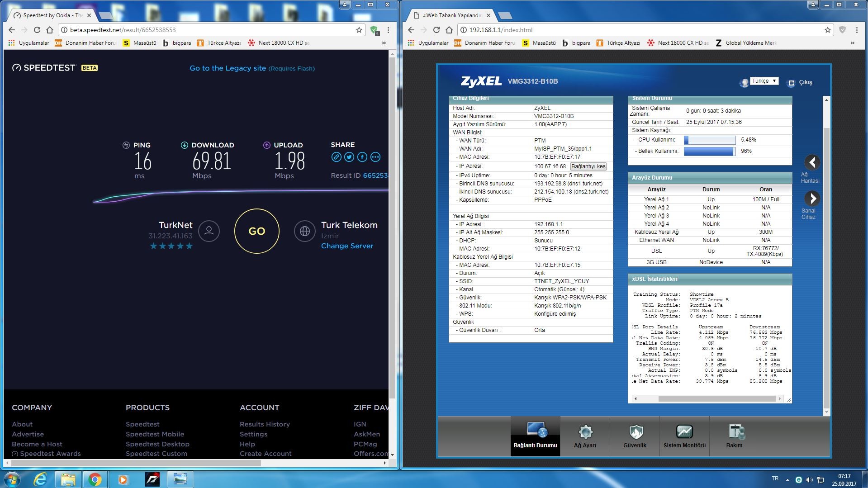Open the volume control in system tray
868x488 pixels.
click(809, 479)
